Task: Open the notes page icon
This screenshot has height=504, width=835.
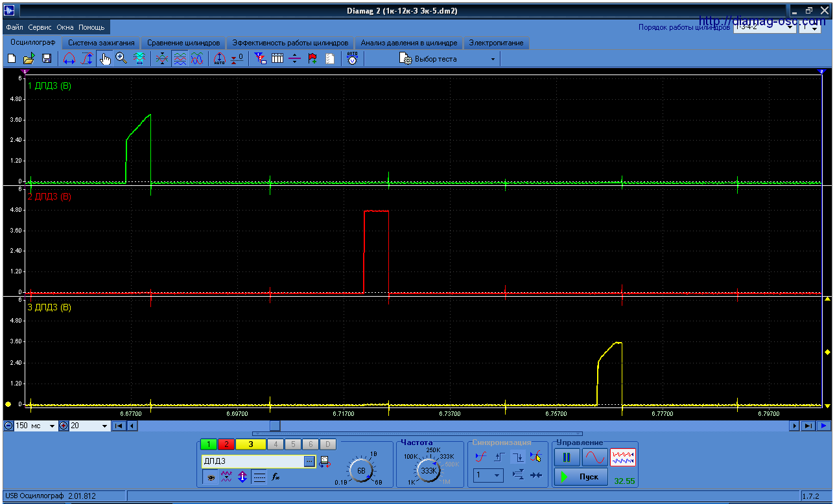Action: [x=330, y=59]
